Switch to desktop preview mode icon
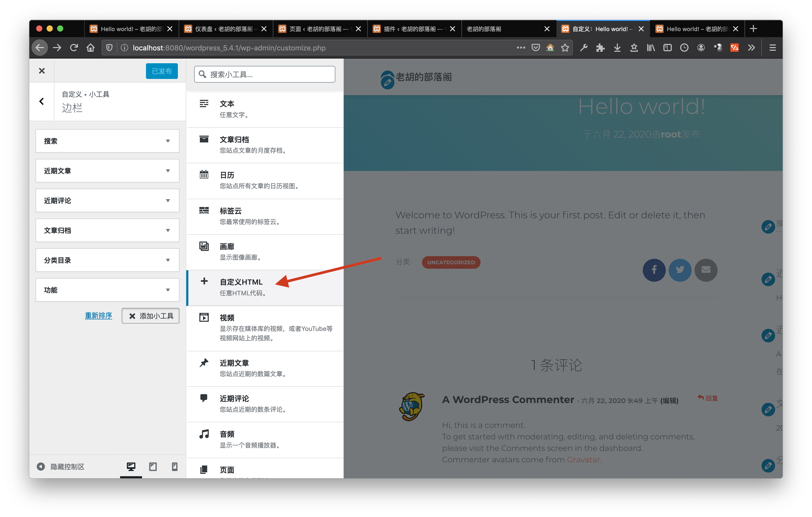The height and width of the screenshot is (517, 812). coord(131,467)
